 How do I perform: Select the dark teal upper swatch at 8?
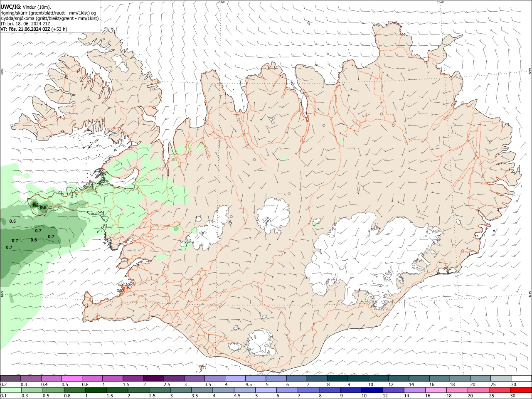337,378
